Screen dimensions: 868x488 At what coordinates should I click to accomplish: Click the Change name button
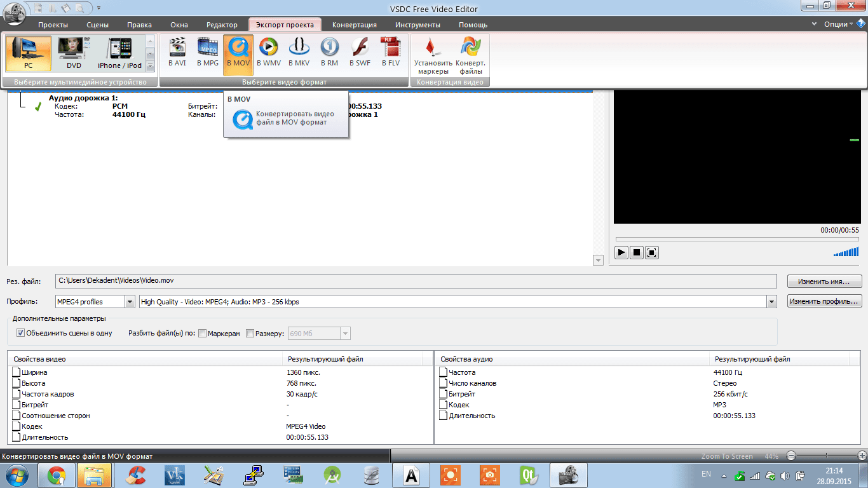pos(824,281)
